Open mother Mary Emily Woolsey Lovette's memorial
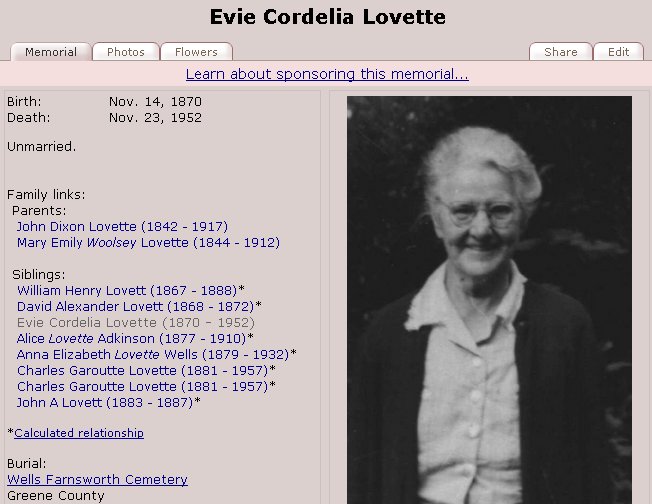Screen dimensions: 652x504 point(148,243)
